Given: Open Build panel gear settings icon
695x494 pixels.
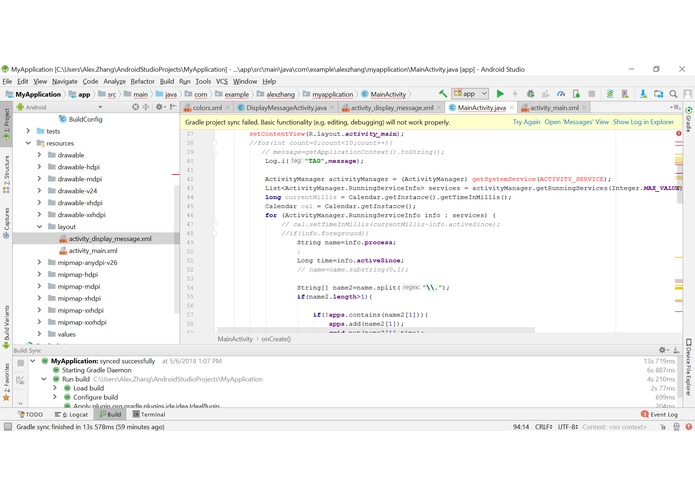Looking at the screenshot, I should 663,350.
